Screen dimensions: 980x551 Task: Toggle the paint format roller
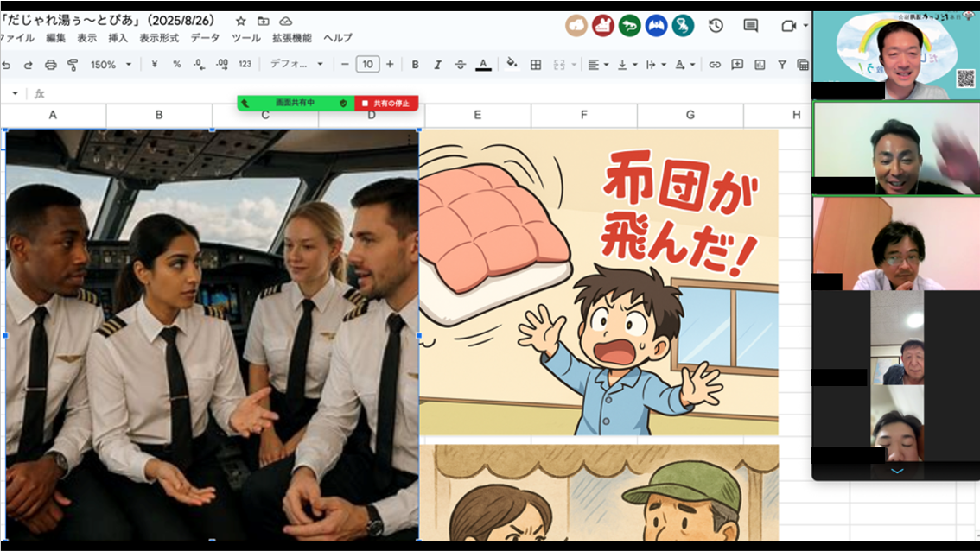point(73,65)
